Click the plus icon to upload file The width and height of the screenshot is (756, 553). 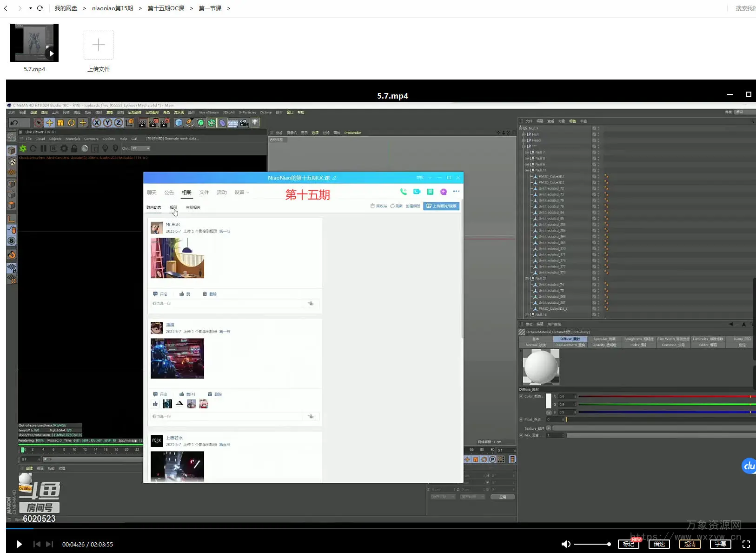click(99, 45)
